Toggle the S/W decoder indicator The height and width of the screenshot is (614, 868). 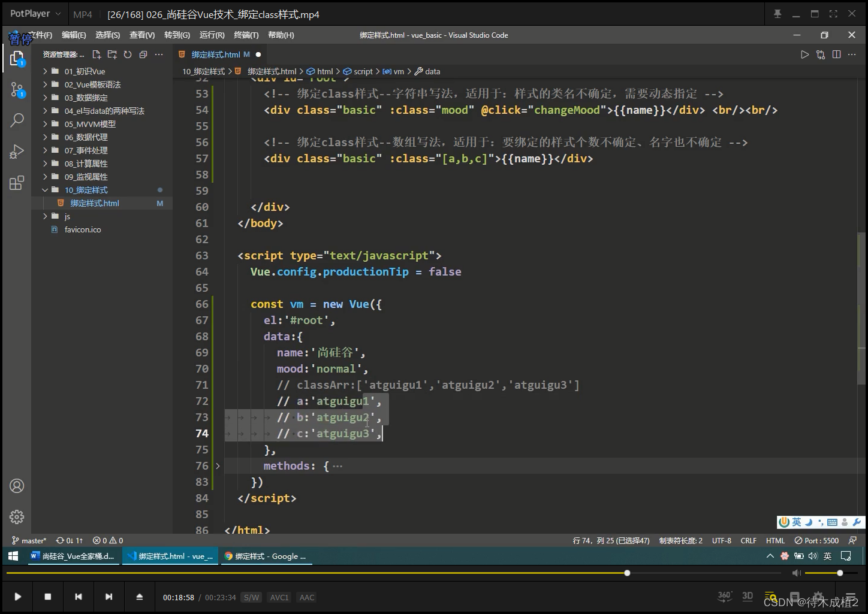252,597
